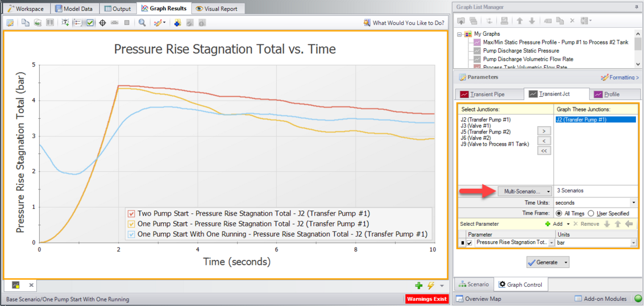Click the edit graph notes toolbar icon
Image resolution: width=644 pixels, height=306 pixels.
click(x=10, y=23)
